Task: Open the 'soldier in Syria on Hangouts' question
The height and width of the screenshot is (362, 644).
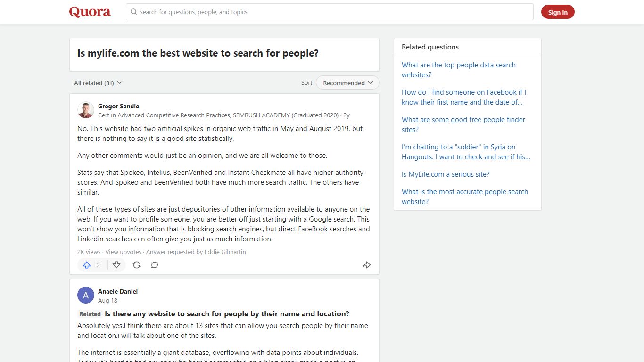Action: pyautogui.click(x=466, y=152)
